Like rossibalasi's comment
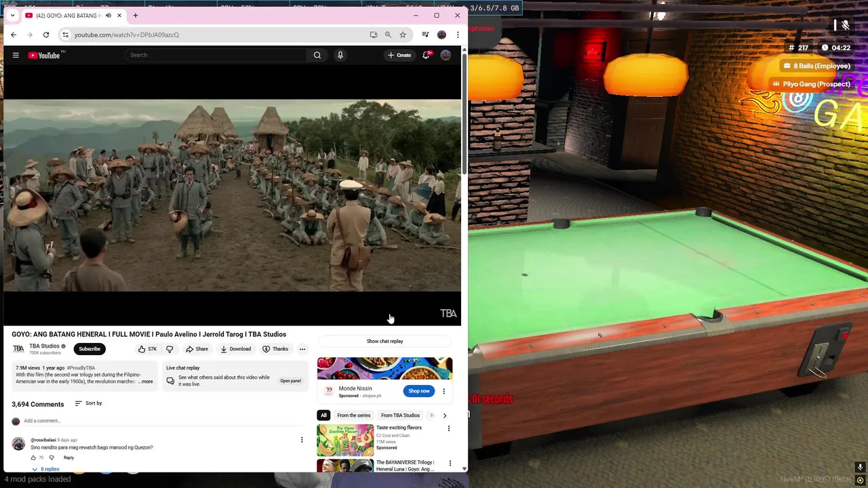Screen dimensions: 868x488 33,457
